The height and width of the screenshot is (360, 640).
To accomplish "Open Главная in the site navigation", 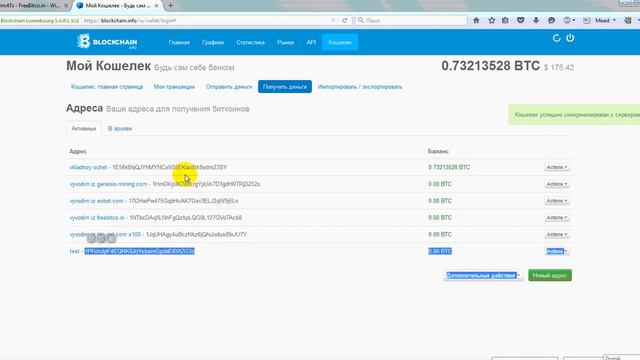I will (179, 42).
